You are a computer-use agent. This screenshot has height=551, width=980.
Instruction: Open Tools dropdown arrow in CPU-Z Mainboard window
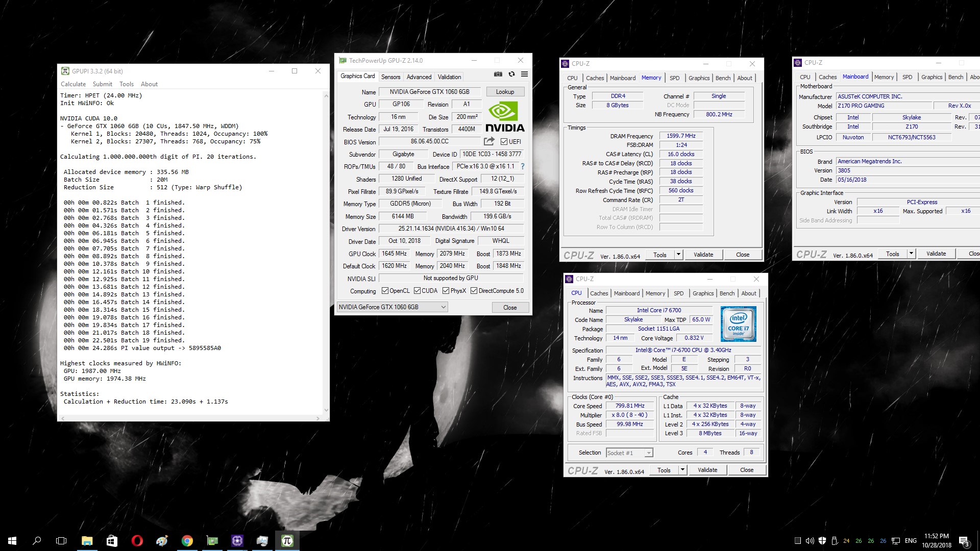pyautogui.click(x=911, y=253)
